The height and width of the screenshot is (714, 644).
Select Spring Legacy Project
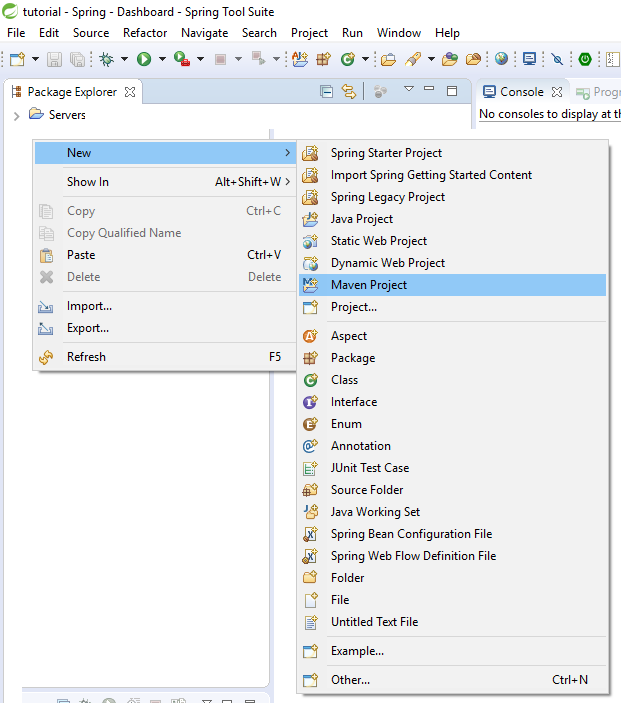click(453, 197)
